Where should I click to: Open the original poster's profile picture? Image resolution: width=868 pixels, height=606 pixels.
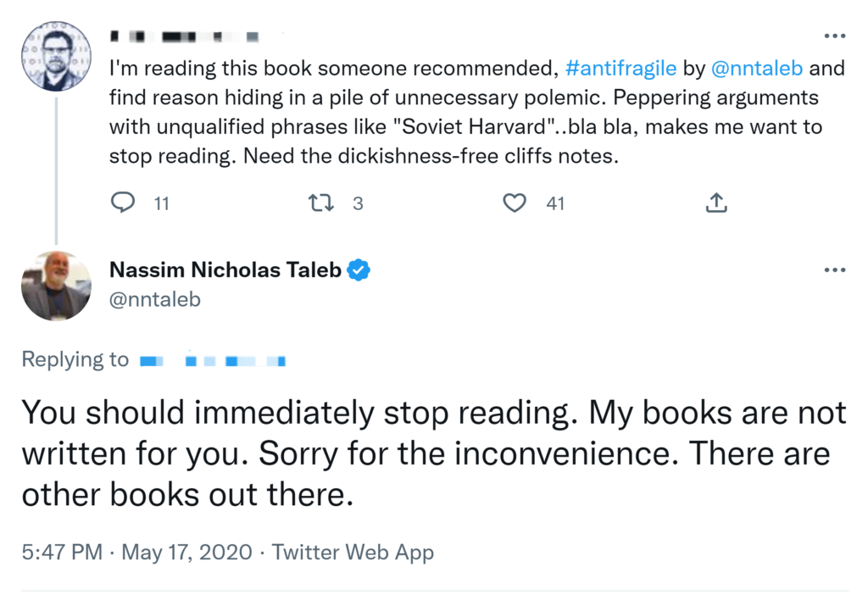coord(56,55)
